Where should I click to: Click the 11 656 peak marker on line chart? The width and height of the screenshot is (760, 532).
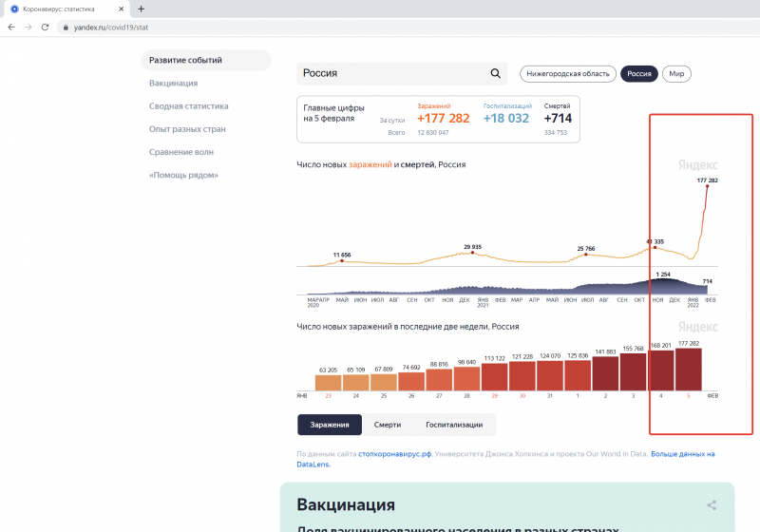coord(342,260)
